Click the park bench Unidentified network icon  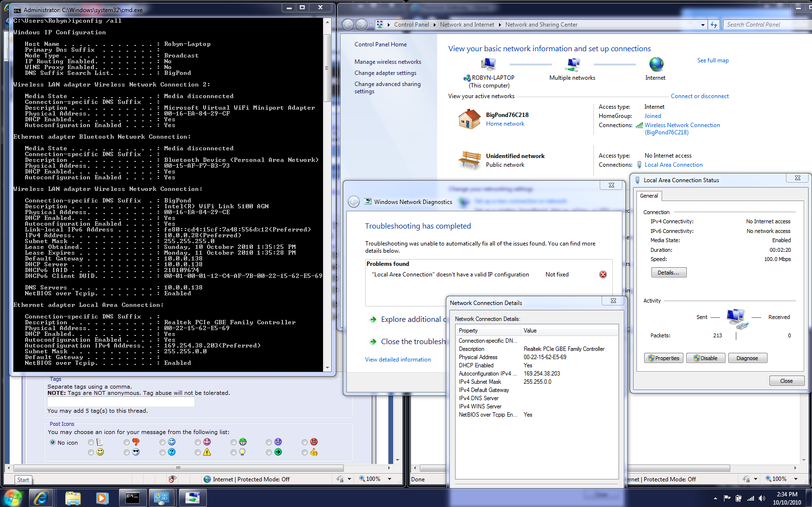[469, 160]
